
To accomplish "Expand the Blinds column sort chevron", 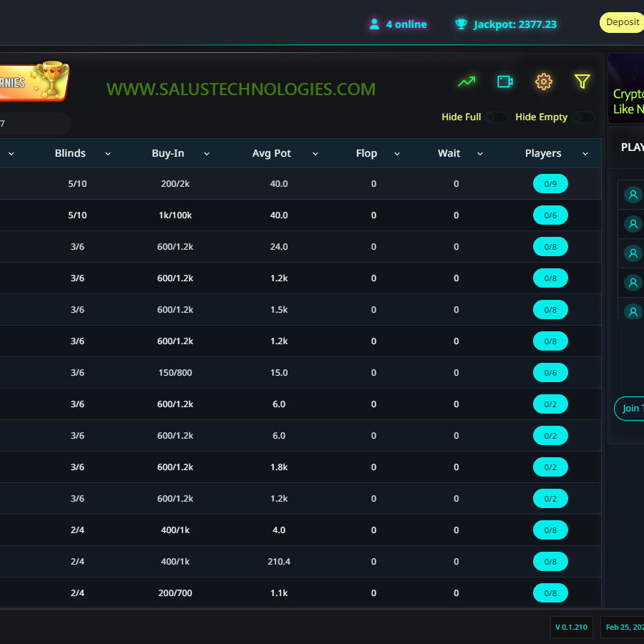I will [x=108, y=154].
